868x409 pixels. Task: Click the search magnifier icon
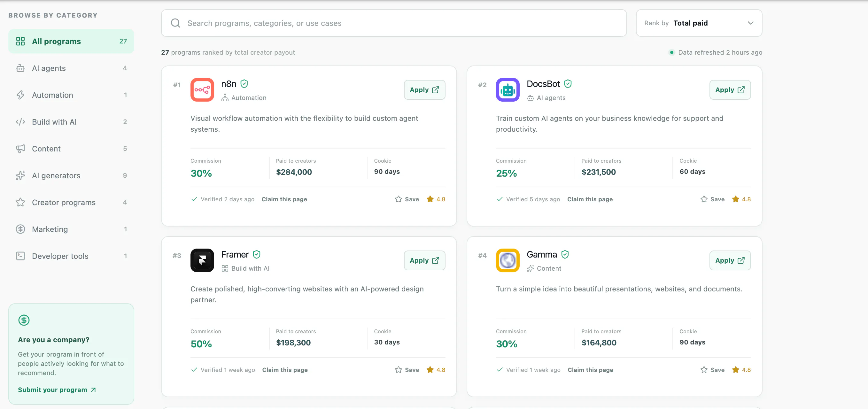tap(175, 23)
